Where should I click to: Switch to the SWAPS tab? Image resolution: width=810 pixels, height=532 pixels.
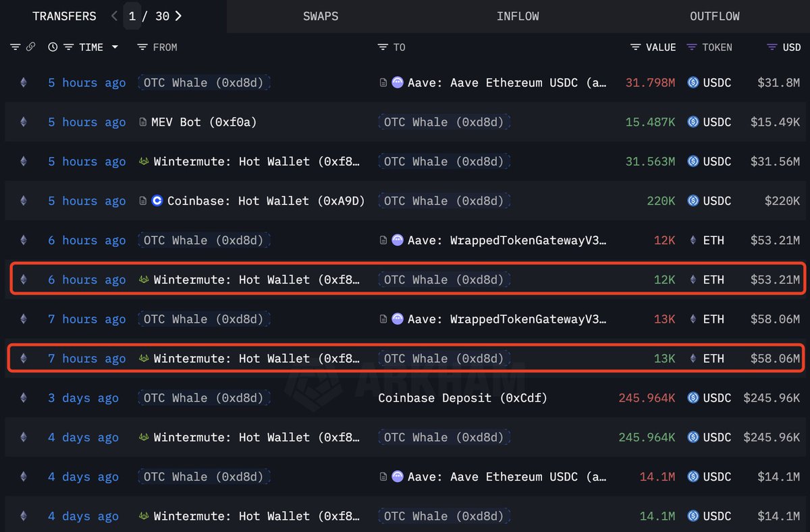click(321, 16)
